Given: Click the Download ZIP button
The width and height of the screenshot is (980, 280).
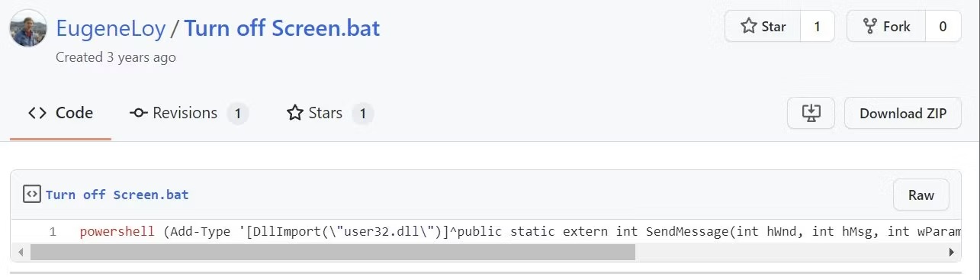Looking at the screenshot, I should coord(903,114).
